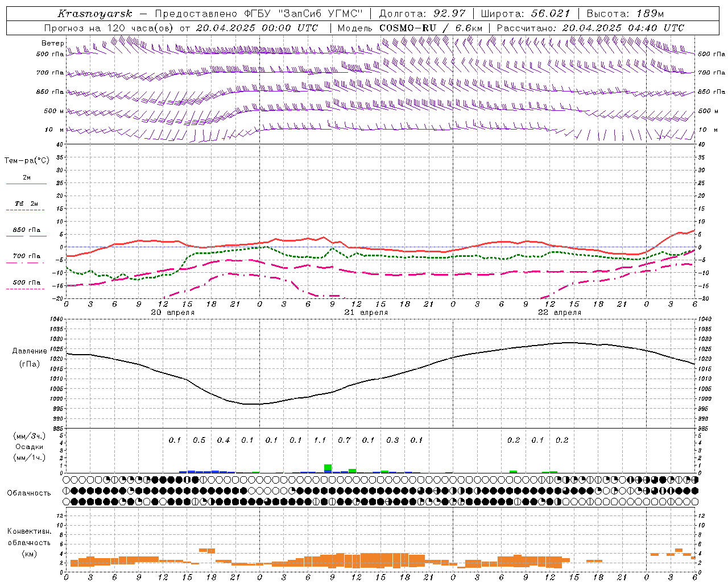This screenshot has width=728, height=582.
Task: Select the elevation text 'Высота: 189м'
Action: tap(625, 14)
